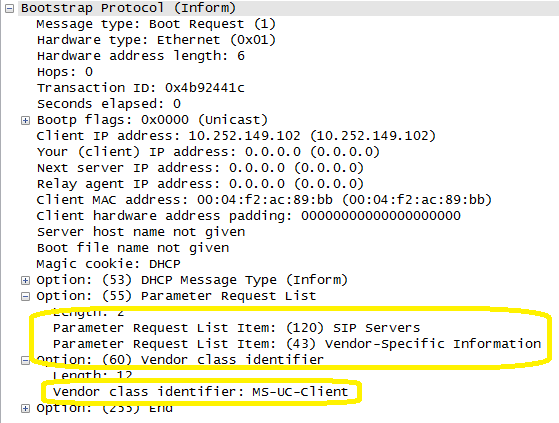
Task: Select the Transaction ID 0x4b92441c row
Action: tap(140, 88)
